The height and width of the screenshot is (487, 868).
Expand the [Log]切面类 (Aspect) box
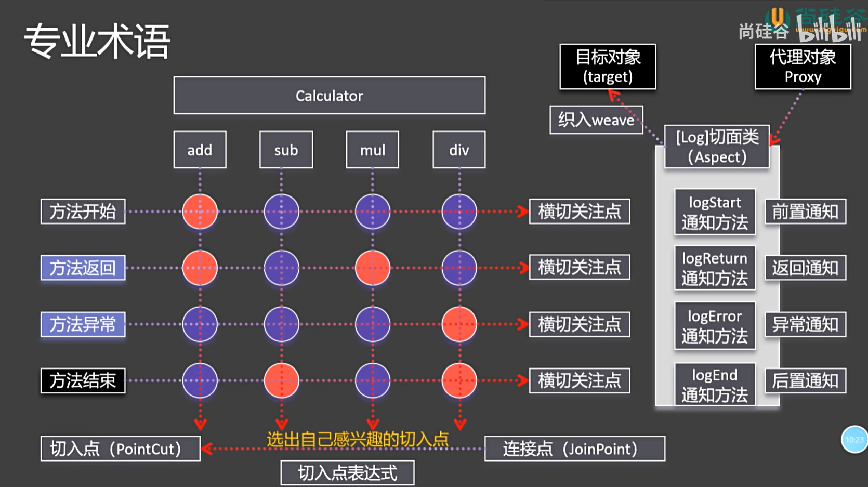click(x=716, y=148)
